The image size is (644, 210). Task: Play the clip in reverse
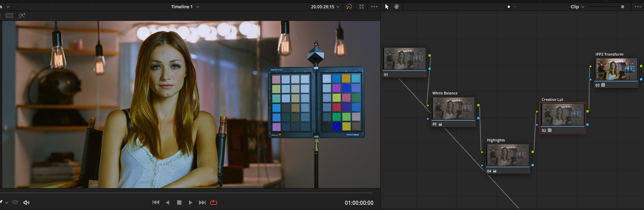click(x=168, y=202)
